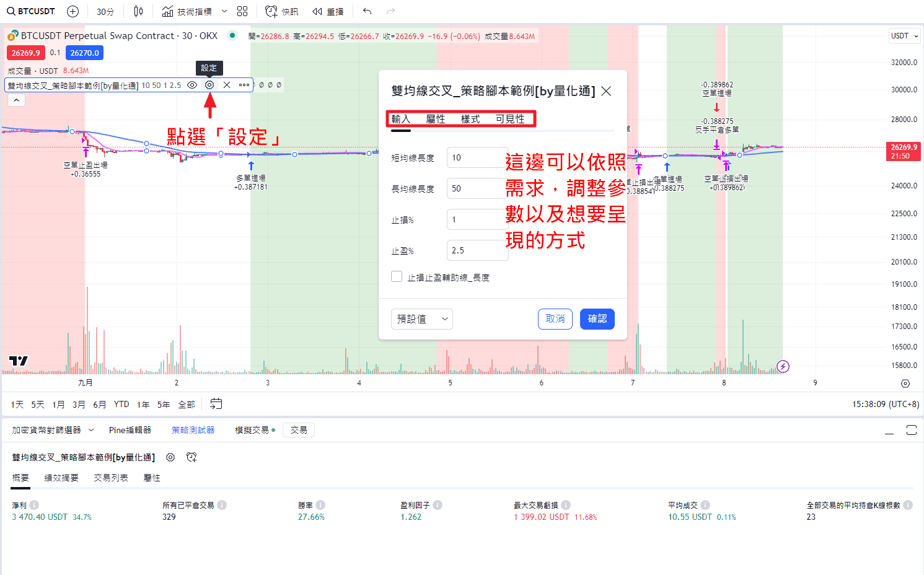Click red sell price 26269.9
This screenshot has height=575, width=924.
click(x=26, y=53)
